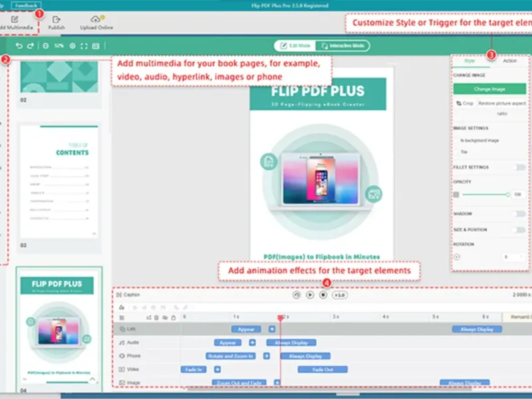Click the red timeline playhead marker
Image resolution: width=532 pixels, height=399 pixels.
click(x=280, y=318)
